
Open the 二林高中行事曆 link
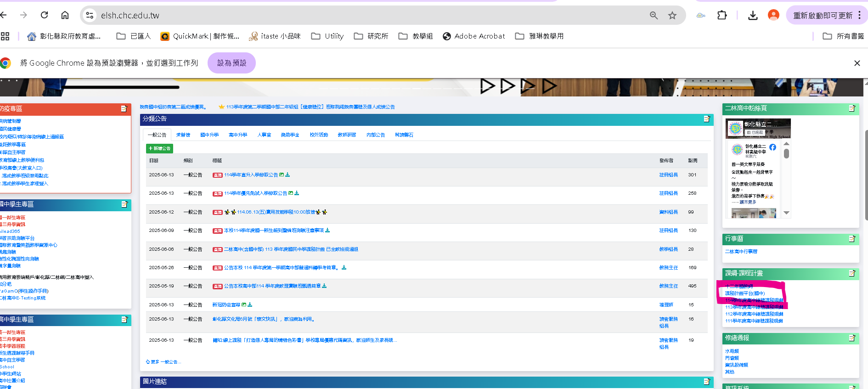pyautogui.click(x=741, y=252)
